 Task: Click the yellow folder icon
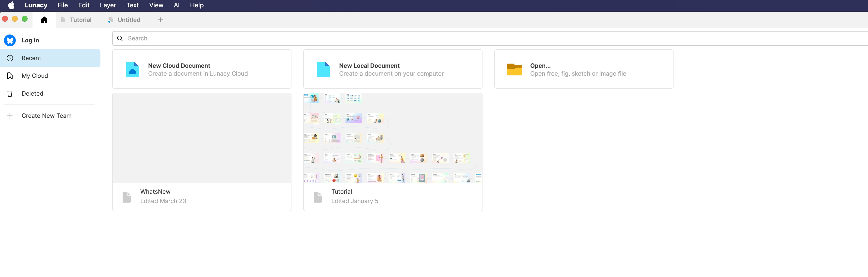[x=514, y=69]
